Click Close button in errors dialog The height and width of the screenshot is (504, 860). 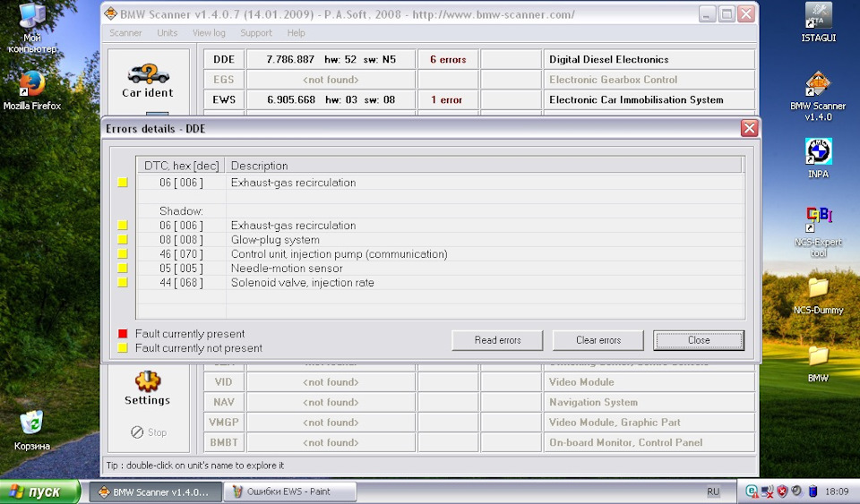(x=699, y=340)
